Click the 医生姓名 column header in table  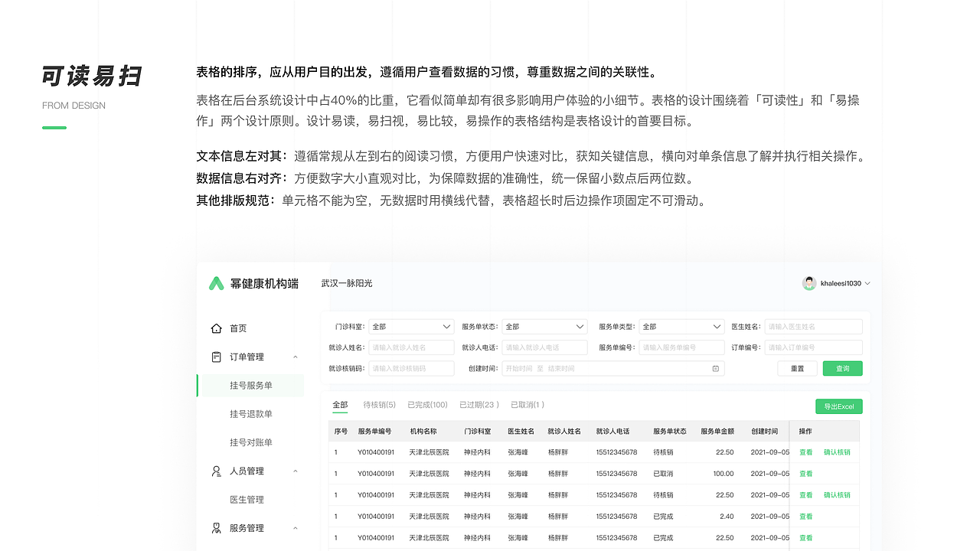[x=521, y=432]
